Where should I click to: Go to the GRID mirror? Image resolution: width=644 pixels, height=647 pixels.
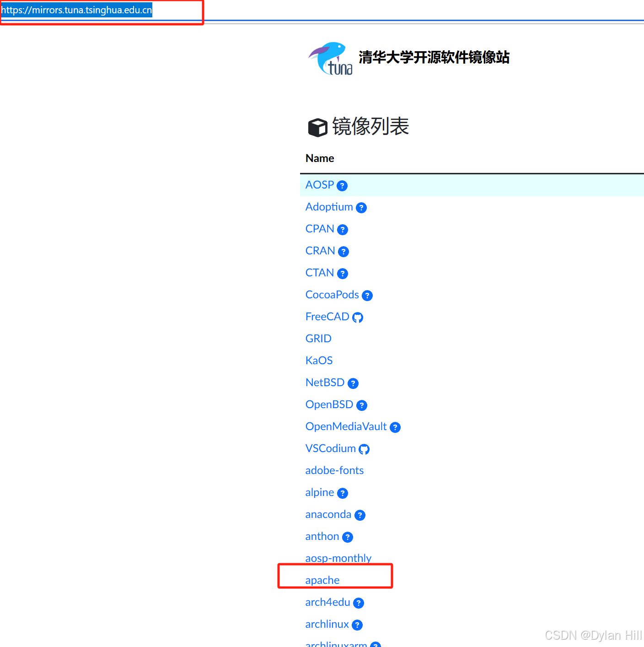click(318, 339)
